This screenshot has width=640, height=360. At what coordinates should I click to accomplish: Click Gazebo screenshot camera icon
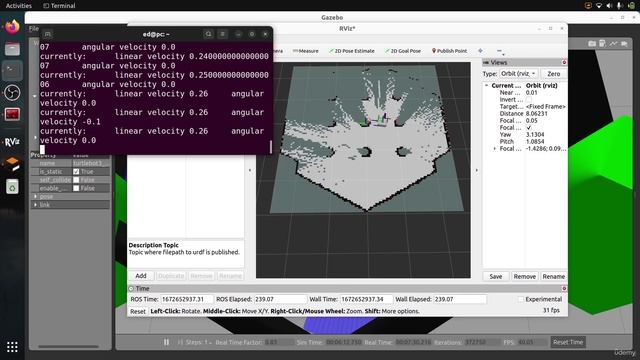tap(592, 43)
